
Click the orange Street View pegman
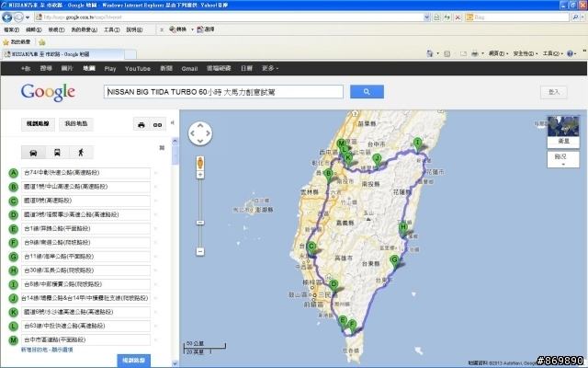coord(200,164)
